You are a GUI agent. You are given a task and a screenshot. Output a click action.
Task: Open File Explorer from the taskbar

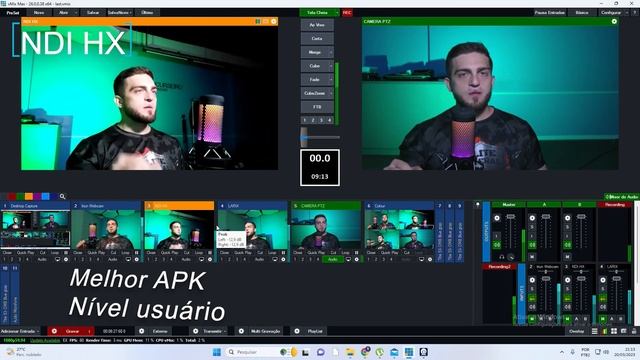[350, 352]
